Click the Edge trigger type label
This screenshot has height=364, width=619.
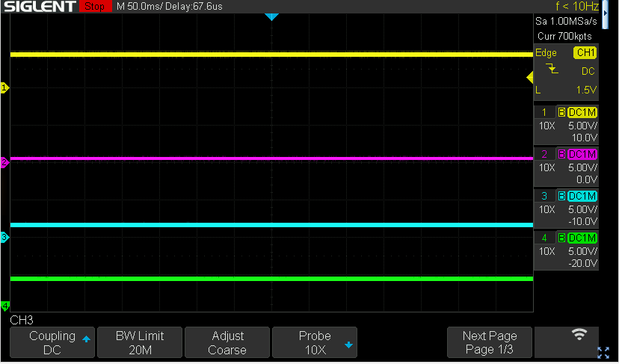(546, 53)
